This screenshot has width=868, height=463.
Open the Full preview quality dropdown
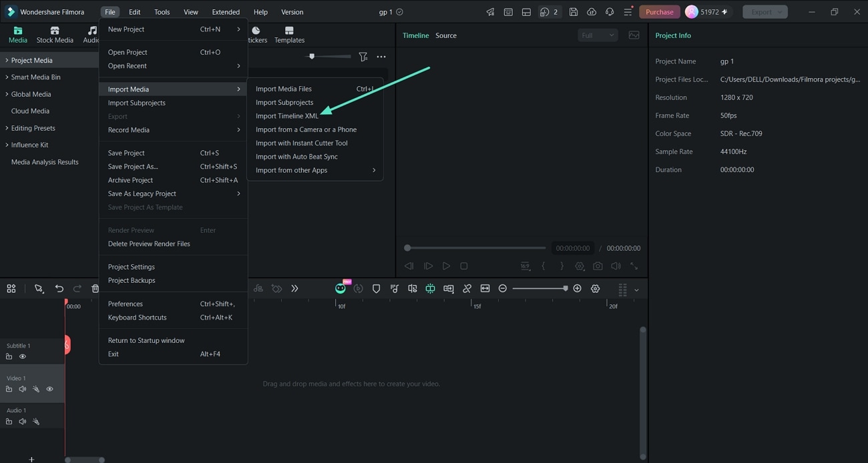point(598,35)
